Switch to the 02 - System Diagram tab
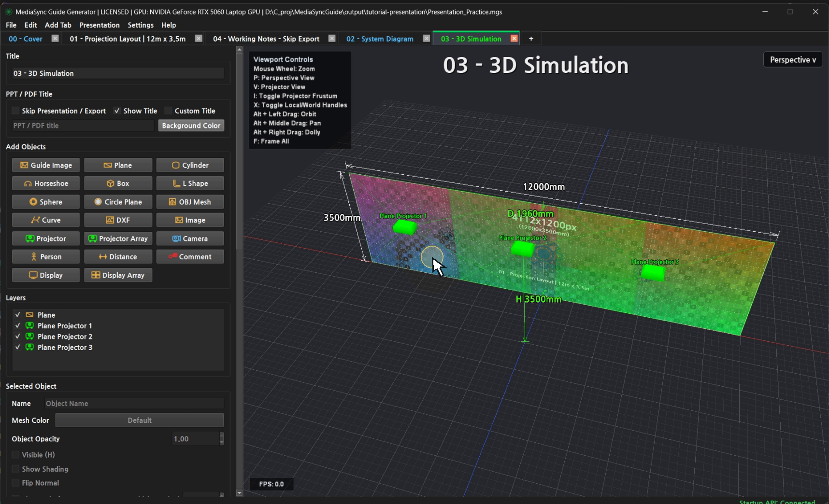This screenshot has width=829, height=504. pyautogui.click(x=380, y=39)
